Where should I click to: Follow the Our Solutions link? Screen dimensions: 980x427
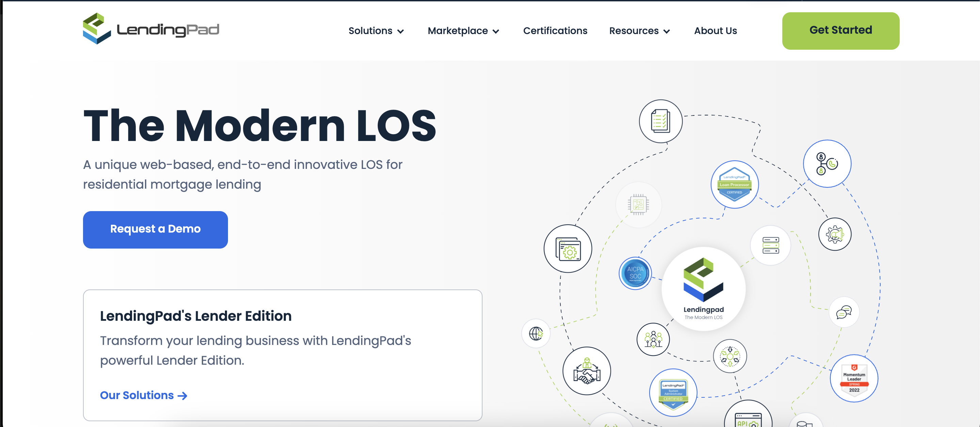(x=143, y=395)
